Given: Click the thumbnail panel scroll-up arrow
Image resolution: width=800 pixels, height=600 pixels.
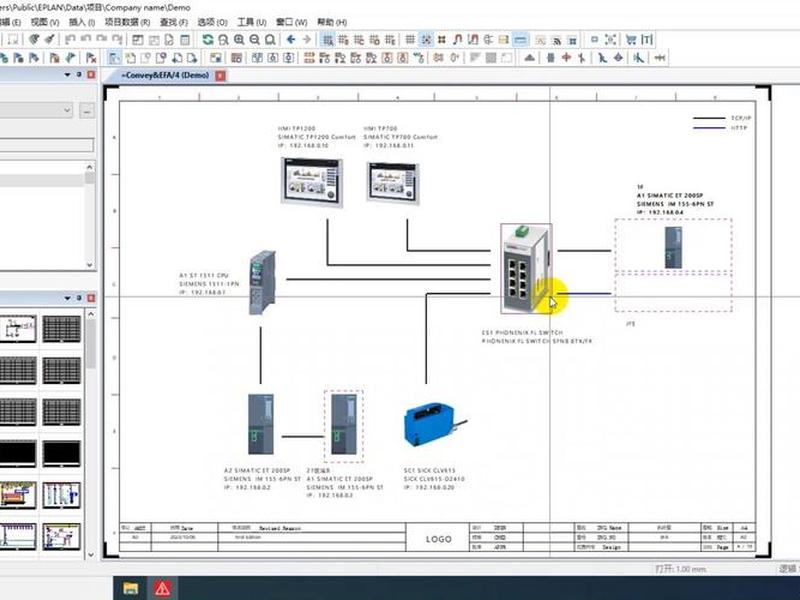Looking at the screenshot, I should (x=90, y=314).
